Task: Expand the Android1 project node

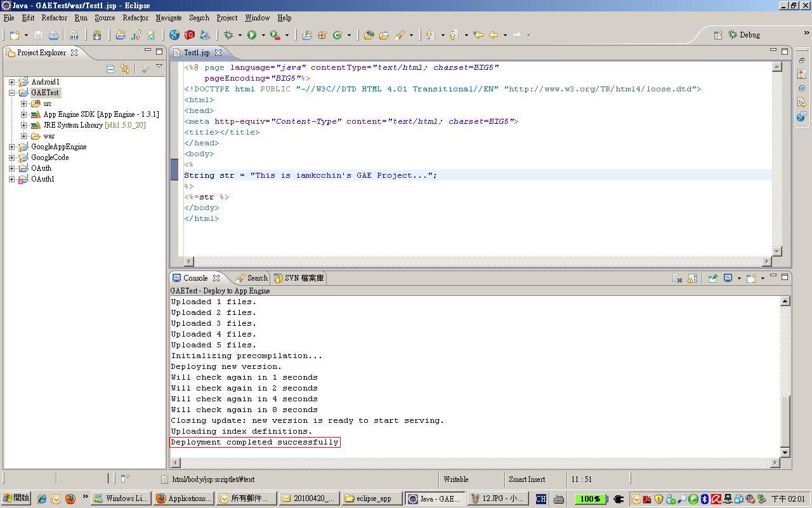Action: coord(11,82)
